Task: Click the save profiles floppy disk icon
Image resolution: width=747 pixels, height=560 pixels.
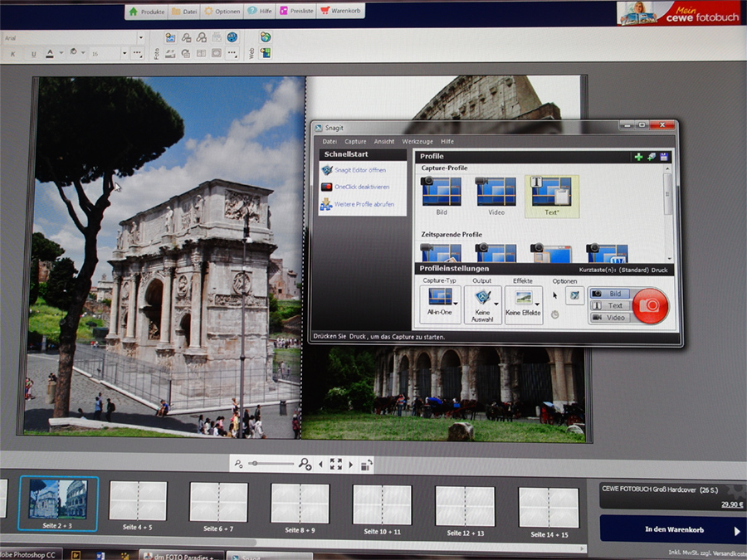Action: pos(664,156)
